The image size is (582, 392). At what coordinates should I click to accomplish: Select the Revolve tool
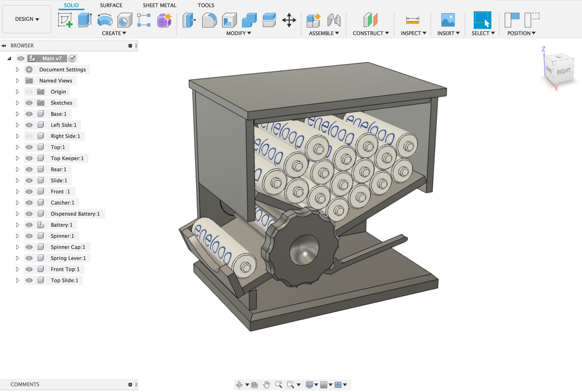click(x=105, y=20)
